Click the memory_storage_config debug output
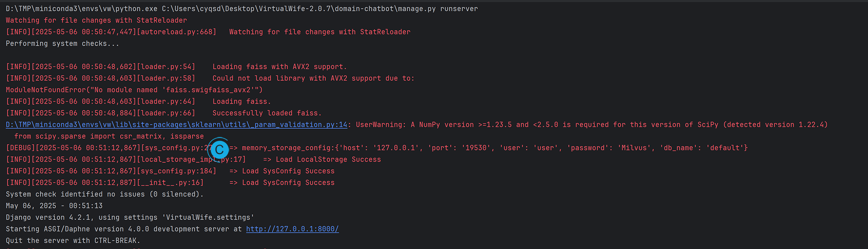The image size is (868, 249). [495, 148]
